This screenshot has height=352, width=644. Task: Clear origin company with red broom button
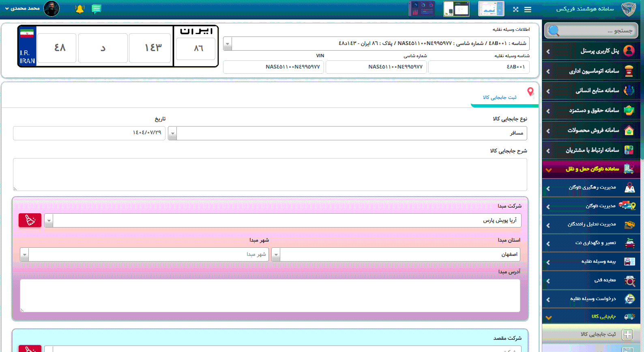(x=30, y=220)
